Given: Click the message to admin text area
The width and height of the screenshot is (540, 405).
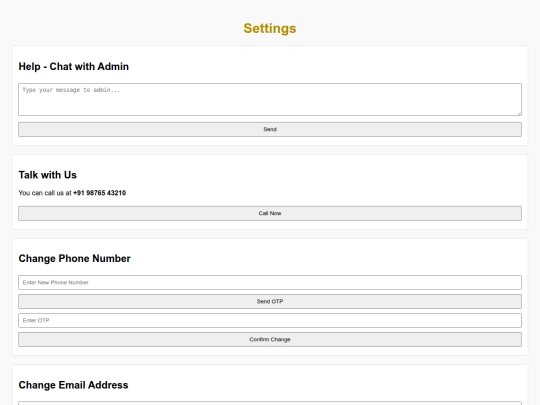Looking at the screenshot, I should [x=270, y=99].
